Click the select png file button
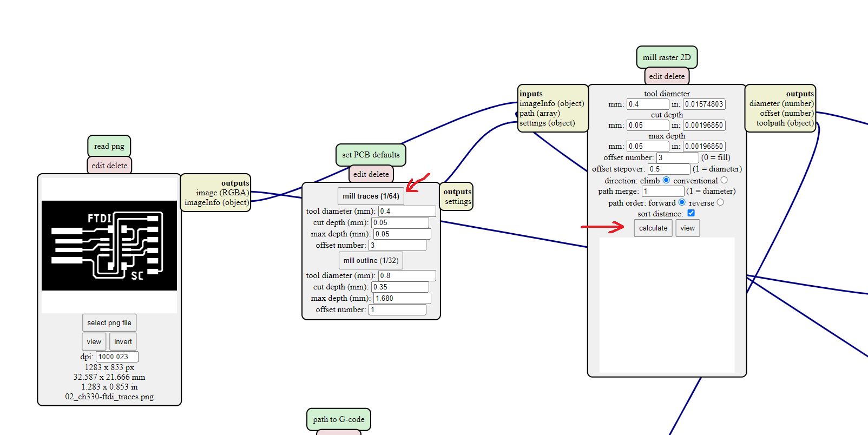This screenshot has width=868, height=435. [109, 322]
